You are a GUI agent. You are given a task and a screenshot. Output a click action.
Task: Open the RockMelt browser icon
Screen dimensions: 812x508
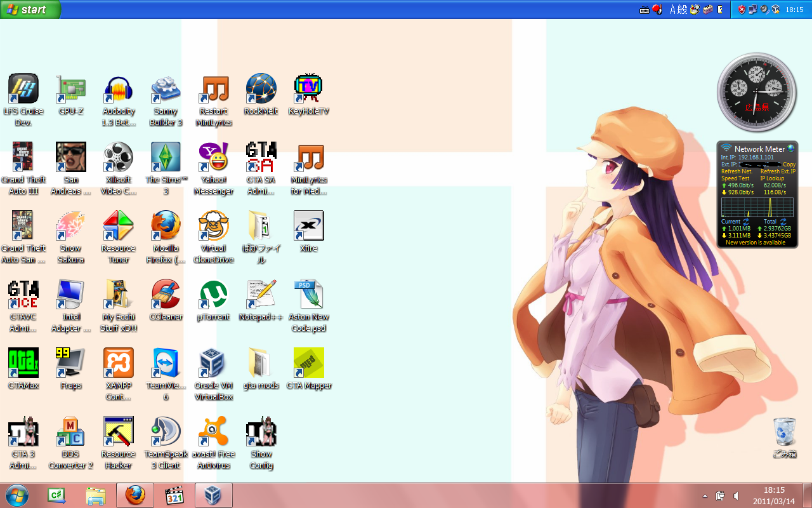click(x=261, y=94)
